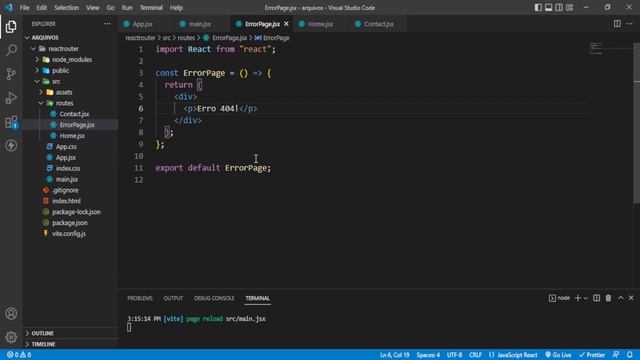Open errors and warnings status indicator
This screenshot has width=640, height=360.
19,355
